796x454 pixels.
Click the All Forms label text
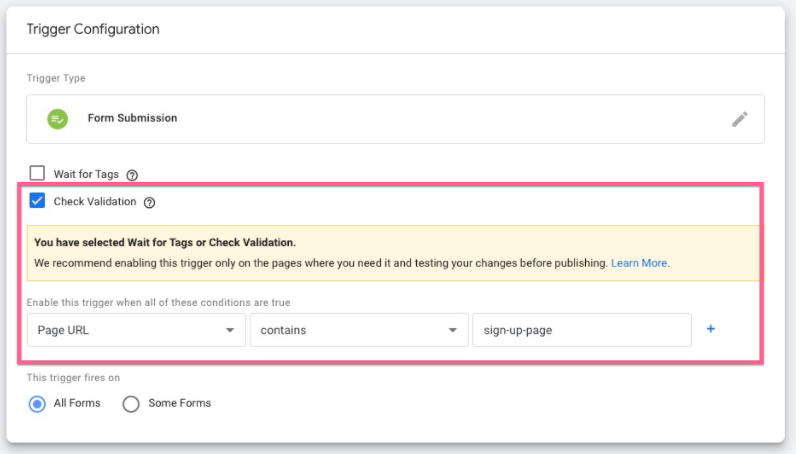pos(78,404)
